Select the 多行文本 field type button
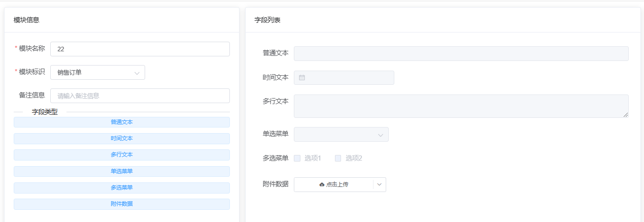 point(121,155)
